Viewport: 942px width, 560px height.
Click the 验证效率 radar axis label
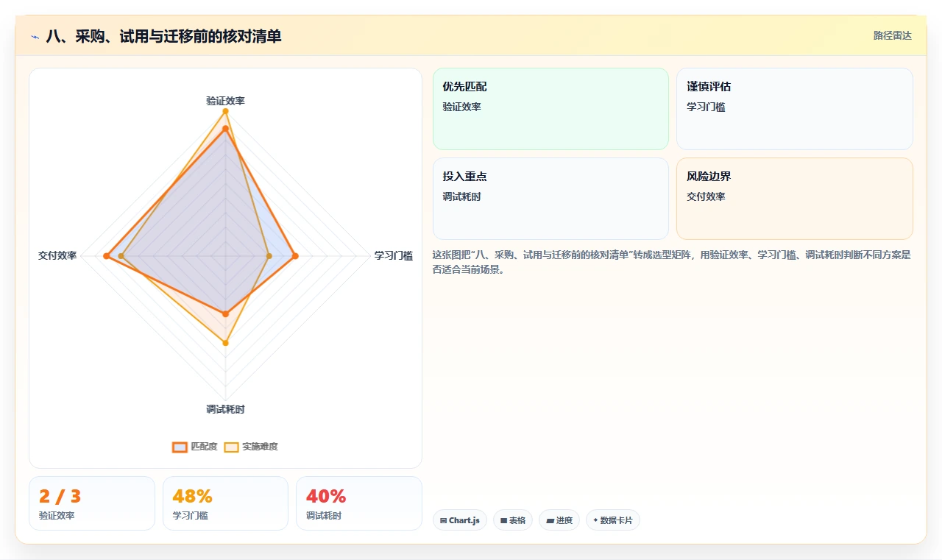coord(225,101)
